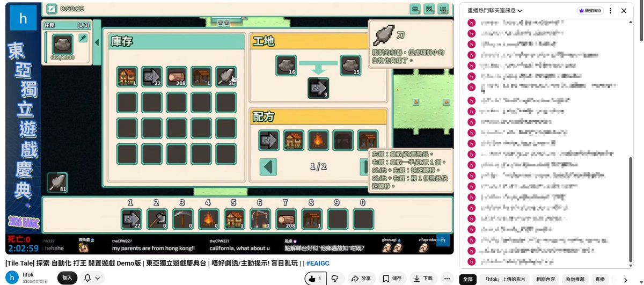Viewport: 644px width, 285px height.
Task: Take the crafted arrow output of 9
Action: [318, 88]
